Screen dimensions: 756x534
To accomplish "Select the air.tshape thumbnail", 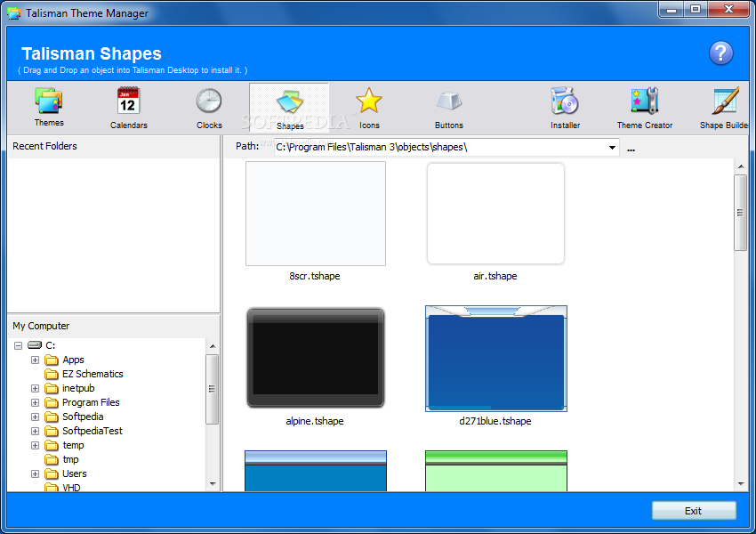I will coord(495,214).
